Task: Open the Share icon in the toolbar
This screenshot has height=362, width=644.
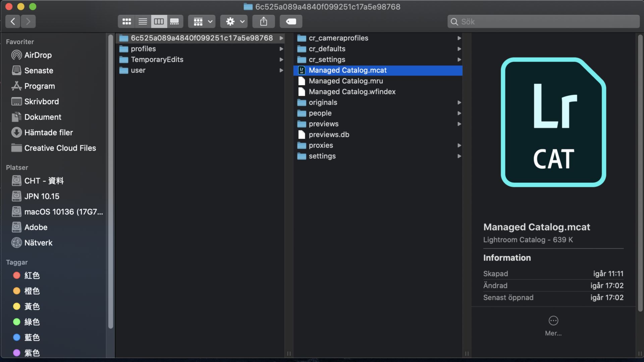Action: pos(264,21)
